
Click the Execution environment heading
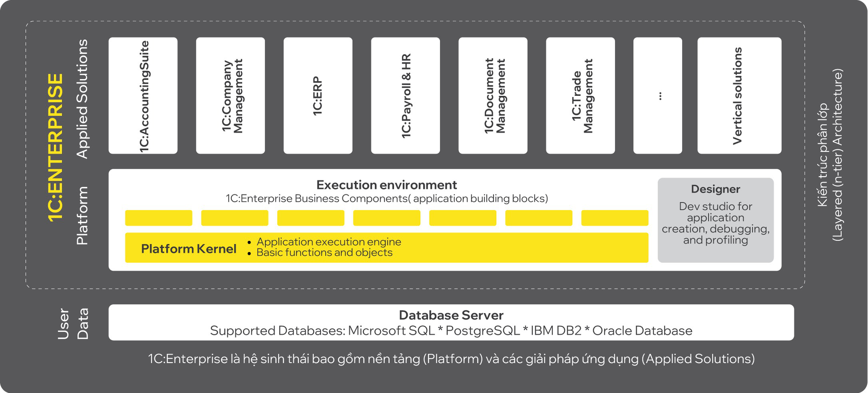pyautogui.click(x=387, y=185)
